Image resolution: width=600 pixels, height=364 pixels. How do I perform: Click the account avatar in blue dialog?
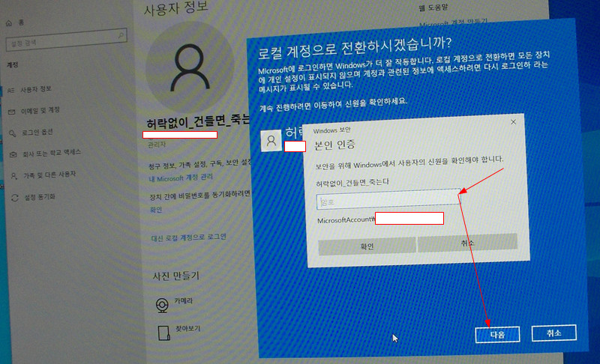(x=271, y=141)
